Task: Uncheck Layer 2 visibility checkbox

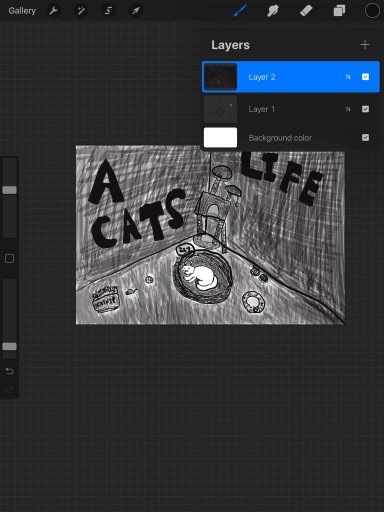Action: pos(365,77)
